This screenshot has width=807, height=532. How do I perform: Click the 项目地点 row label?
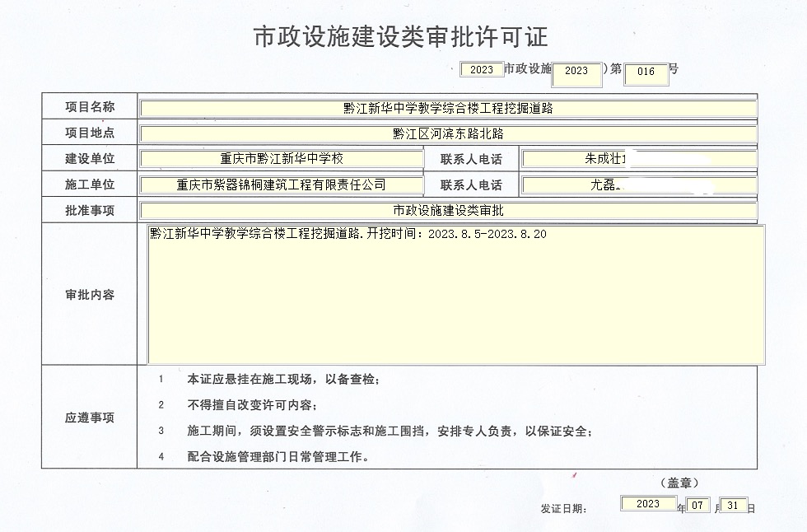90,133
